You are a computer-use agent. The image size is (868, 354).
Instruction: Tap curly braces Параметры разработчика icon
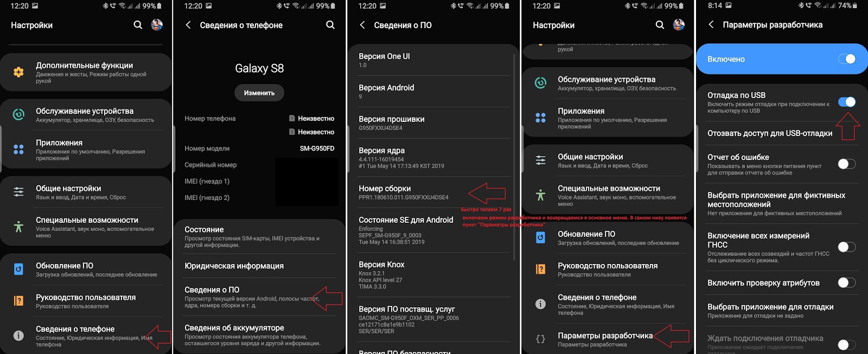click(x=540, y=339)
